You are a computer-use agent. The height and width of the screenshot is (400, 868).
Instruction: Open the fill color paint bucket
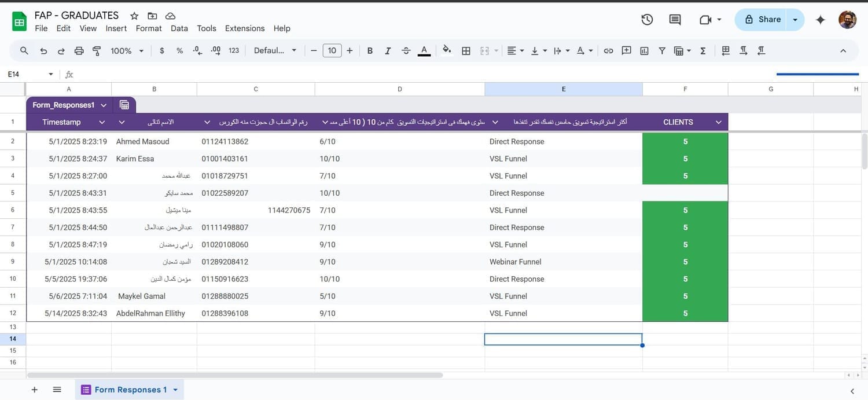[446, 50]
